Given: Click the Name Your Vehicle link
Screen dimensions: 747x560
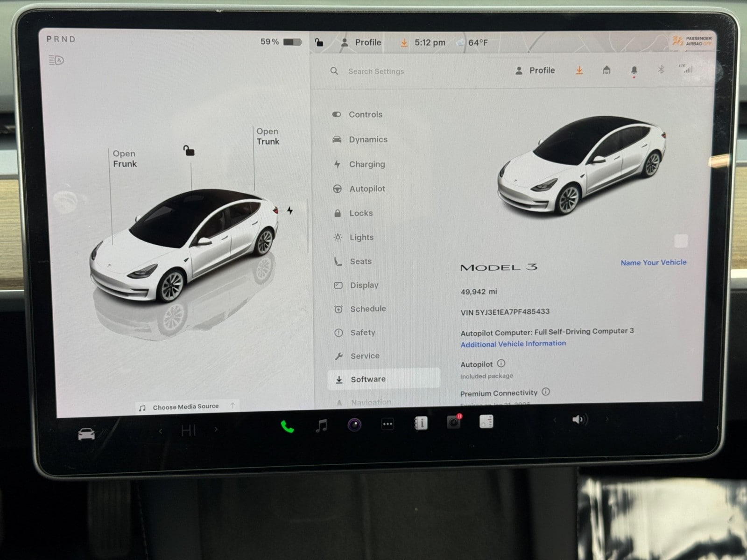Looking at the screenshot, I should coord(653,263).
